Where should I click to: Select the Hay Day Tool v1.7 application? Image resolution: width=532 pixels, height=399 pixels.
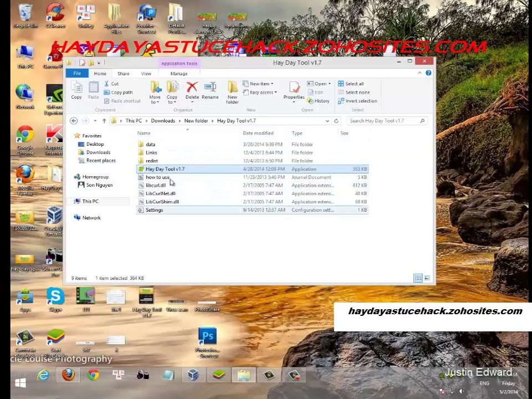tap(252, 169)
